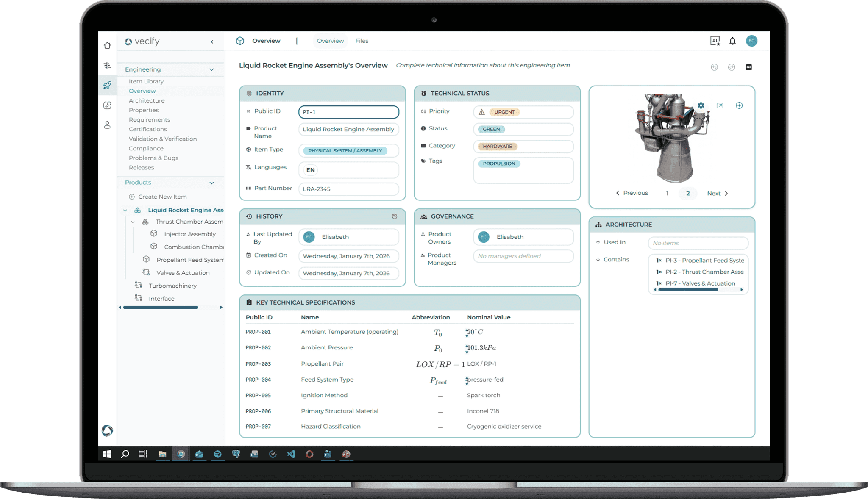Collapse the vecify sidebar with chevron

coord(212,42)
